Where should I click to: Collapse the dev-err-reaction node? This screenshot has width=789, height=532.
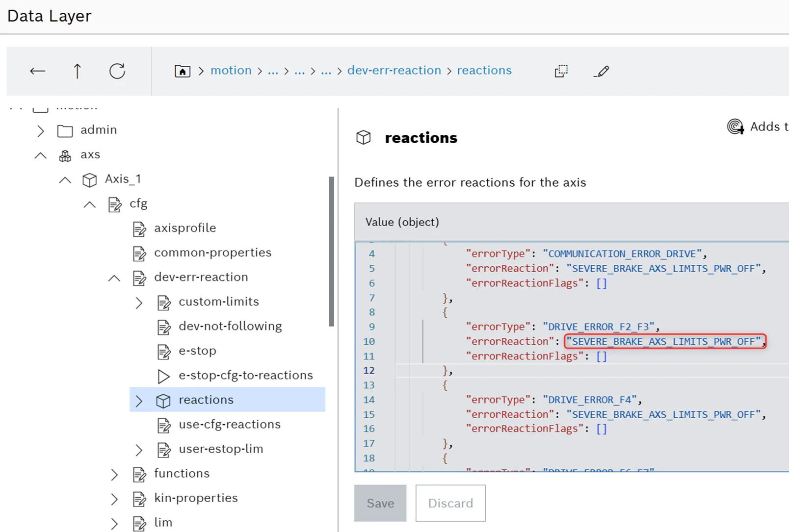tap(114, 278)
